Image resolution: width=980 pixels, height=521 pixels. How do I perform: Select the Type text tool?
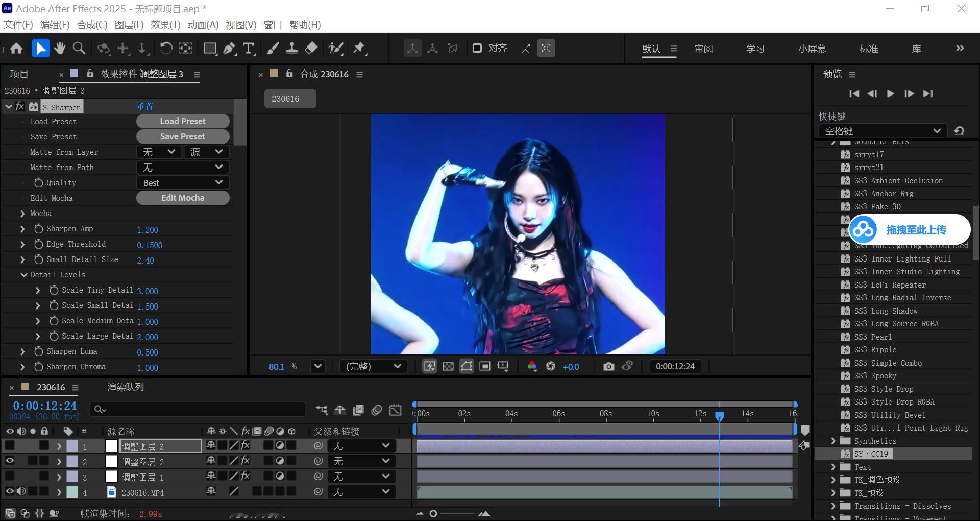[249, 49]
